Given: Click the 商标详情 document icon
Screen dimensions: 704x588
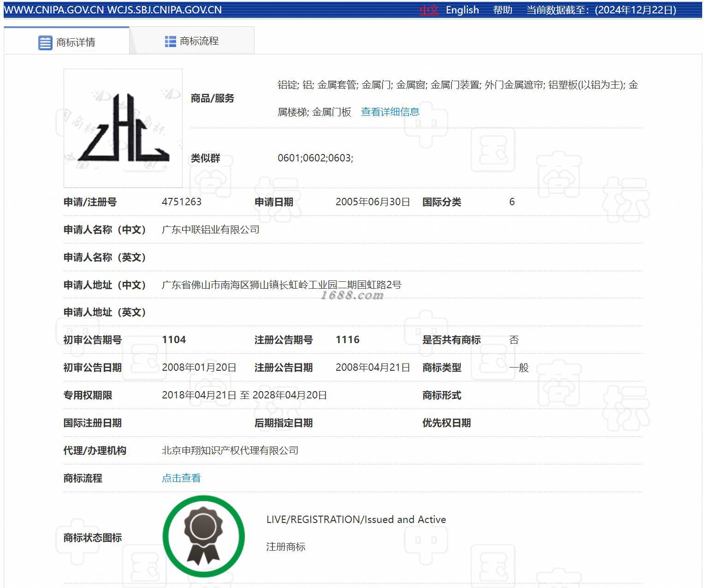Looking at the screenshot, I should coord(45,42).
